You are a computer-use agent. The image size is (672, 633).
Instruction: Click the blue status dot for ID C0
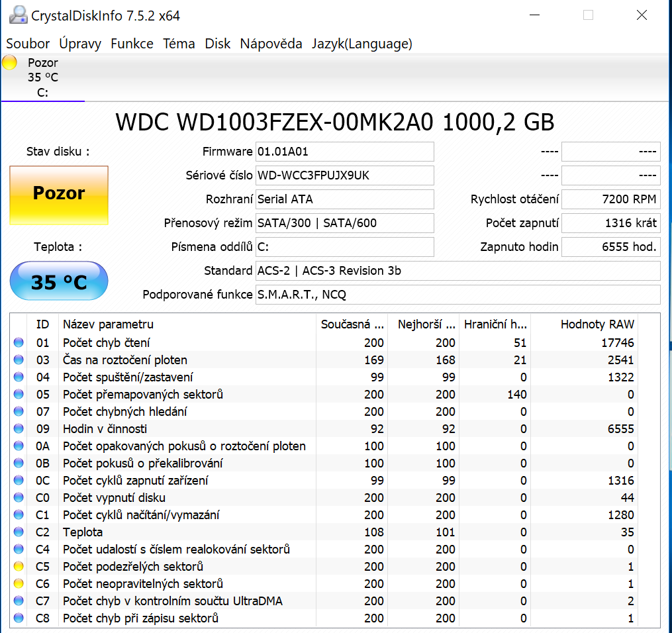(19, 497)
